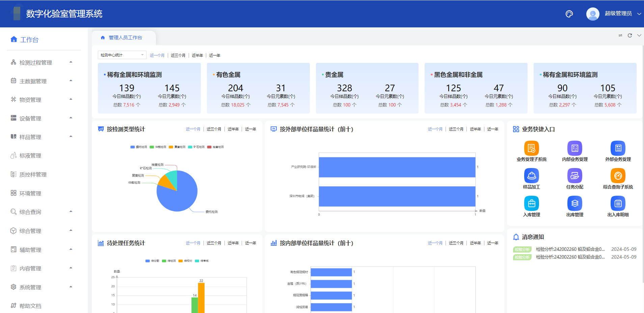Select 近半年 for 按检测类型统计
Screen dimensions: 644x313
coord(233,129)
